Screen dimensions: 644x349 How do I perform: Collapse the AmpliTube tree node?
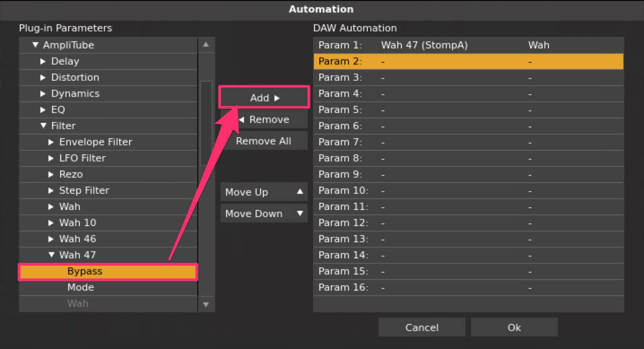[35, 45]
